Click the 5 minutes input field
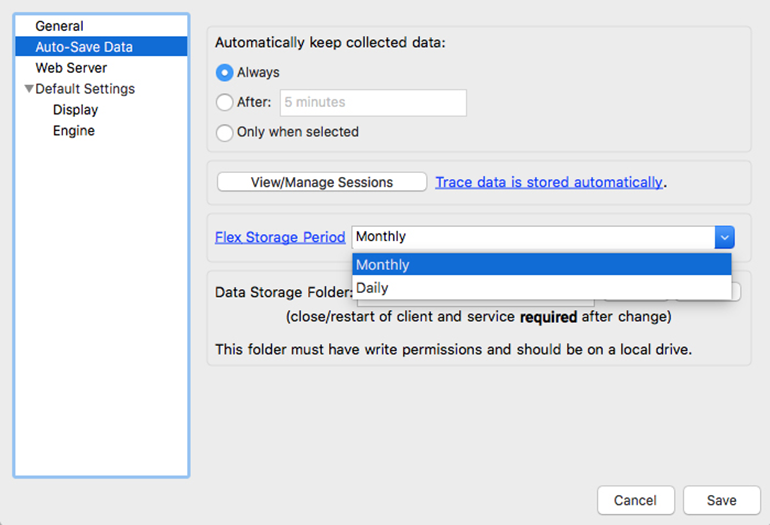770x525 pixels. (x=373, y=103)
